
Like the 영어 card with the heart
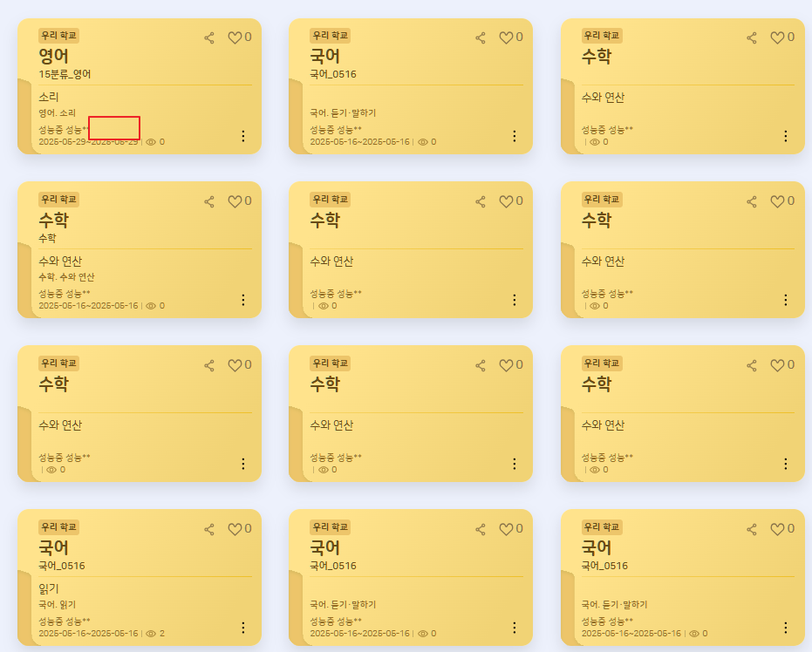pos(235,37)
